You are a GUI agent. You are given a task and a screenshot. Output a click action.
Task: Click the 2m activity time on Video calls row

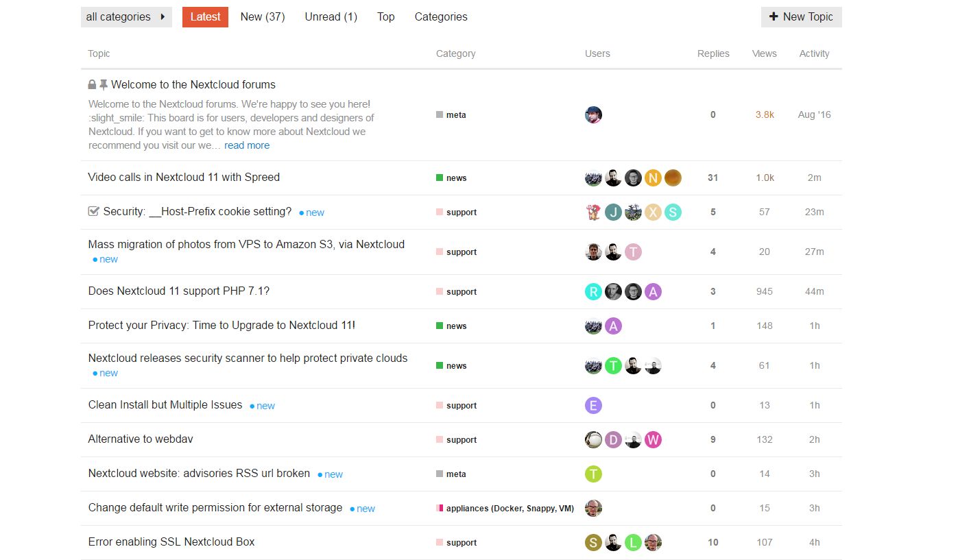814,178
